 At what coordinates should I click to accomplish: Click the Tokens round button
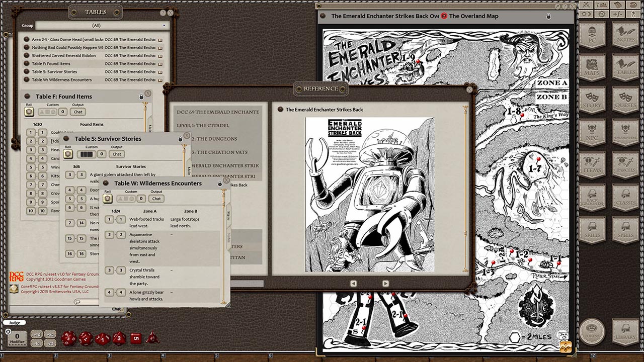(592, 331)
